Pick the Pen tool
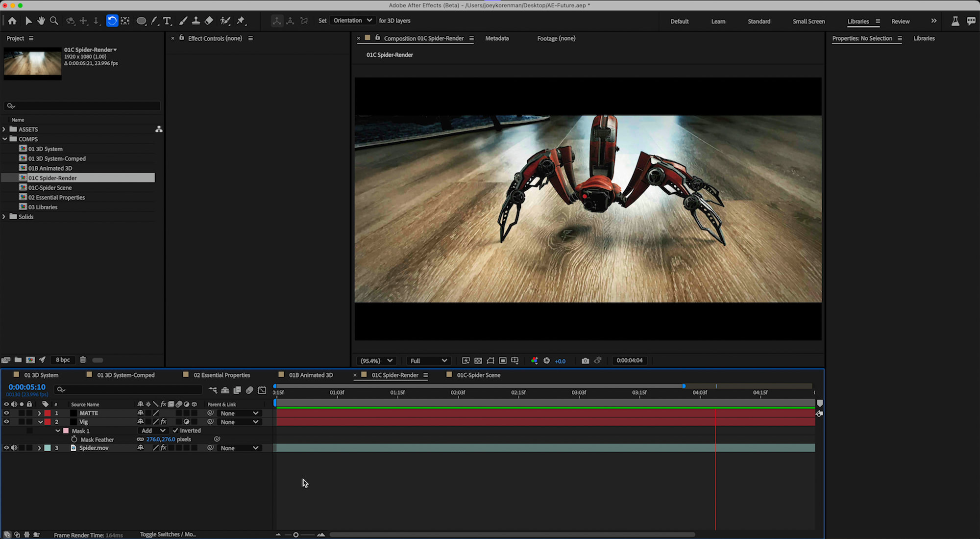 coord(154,21)
